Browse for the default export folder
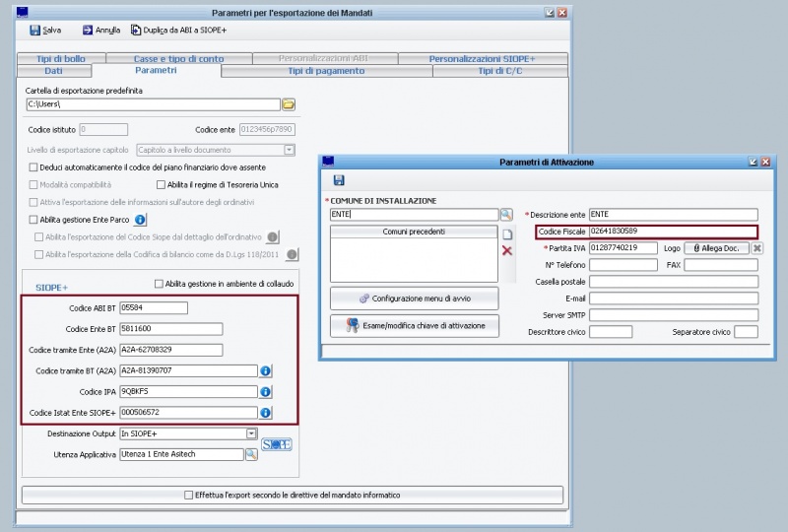788x532 pixels. tap(290, 104)
